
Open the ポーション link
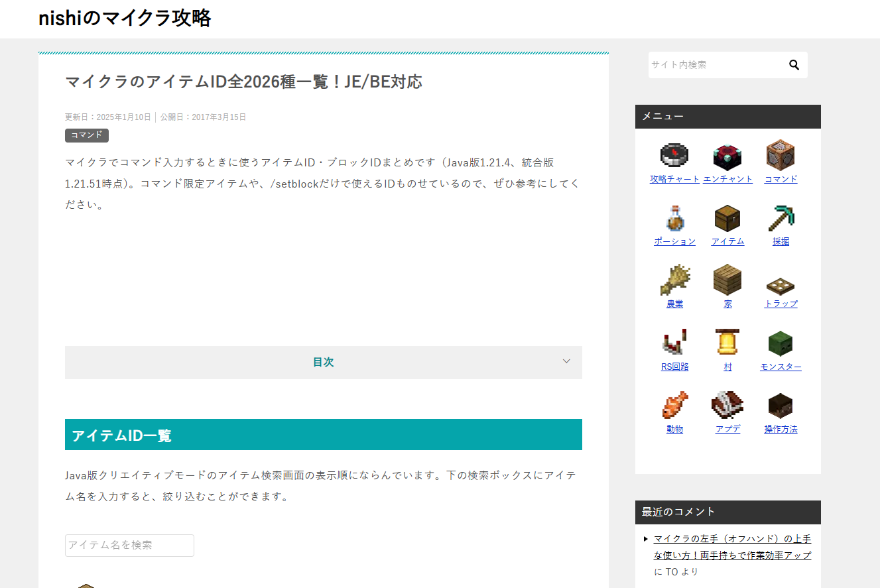(x=674, y=241)
